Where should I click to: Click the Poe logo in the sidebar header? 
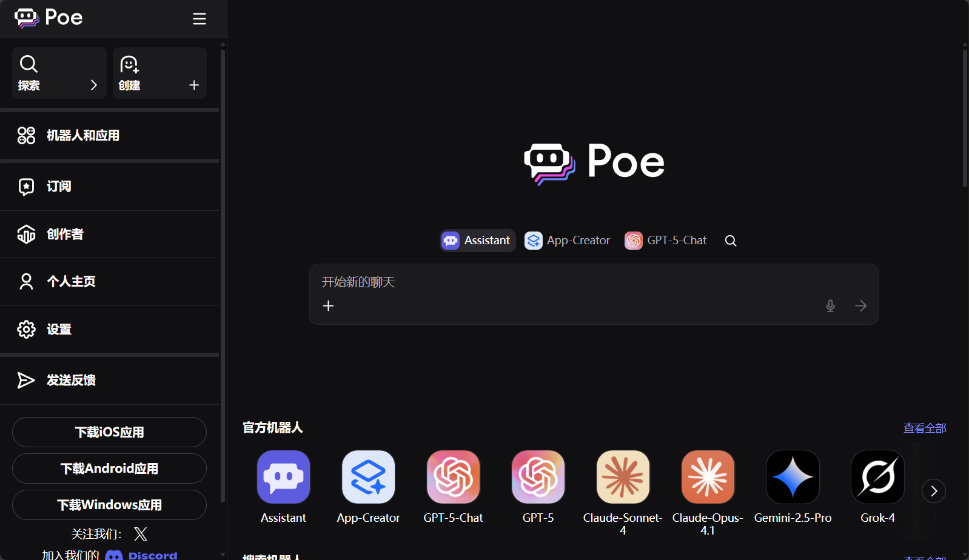49,18
